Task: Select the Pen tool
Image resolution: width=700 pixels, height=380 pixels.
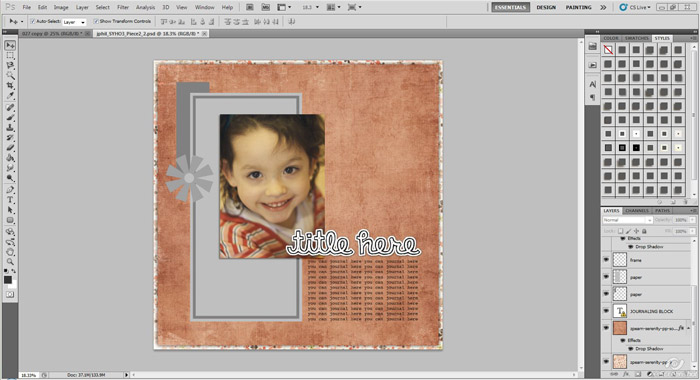Action: click(10, 190)
